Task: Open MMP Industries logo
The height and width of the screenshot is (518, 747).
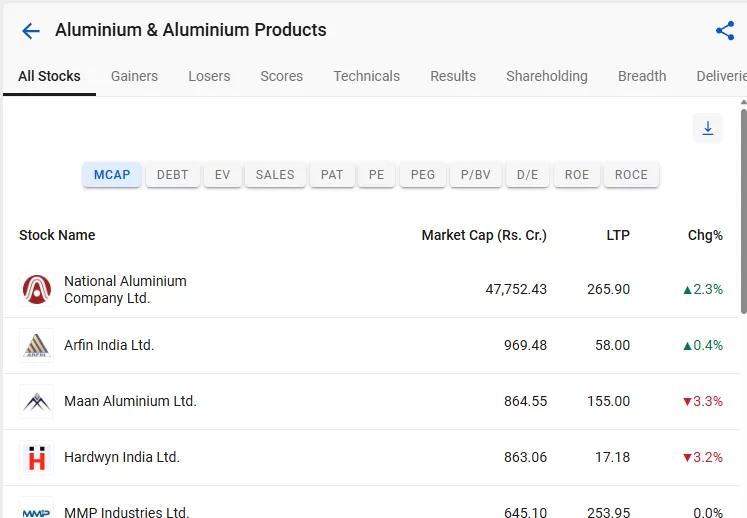Action: coord(37,508)
